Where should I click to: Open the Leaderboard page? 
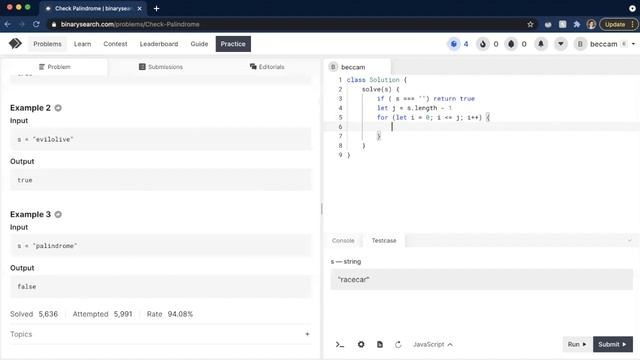click(x=159, y=44)
